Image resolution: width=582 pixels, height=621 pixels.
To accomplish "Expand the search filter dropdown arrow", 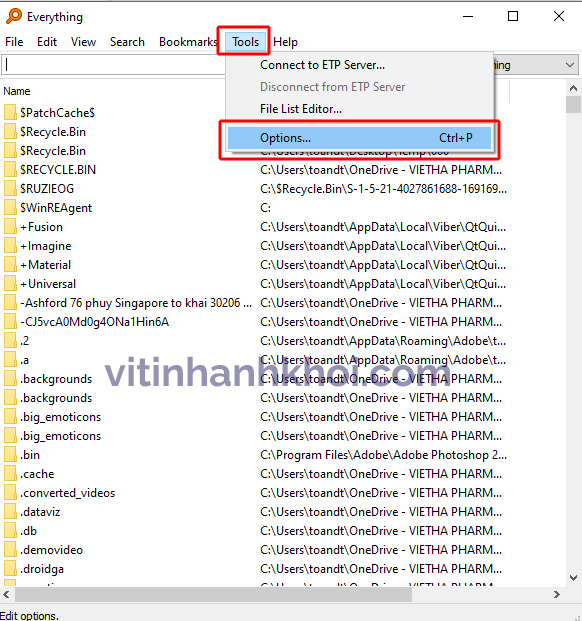I will (570, 65).
